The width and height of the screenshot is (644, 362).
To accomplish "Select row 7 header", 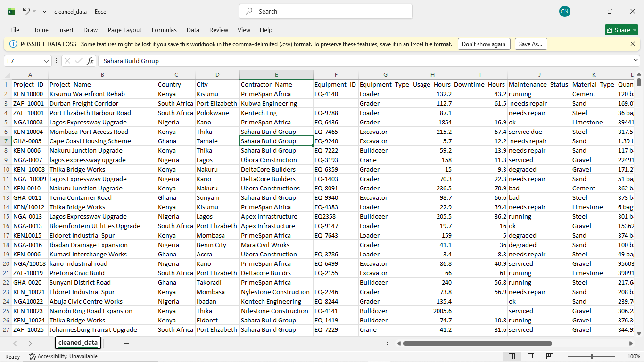I will [x=7, y=141].
